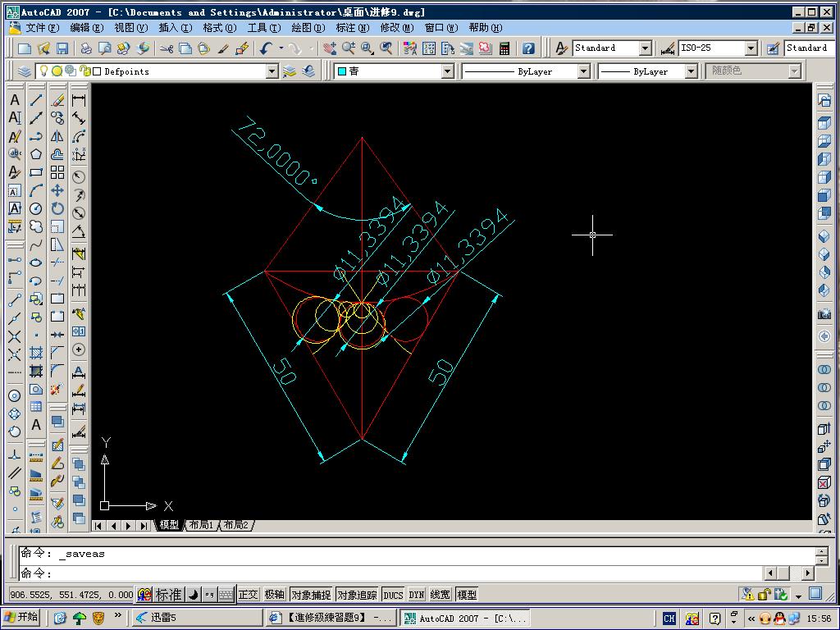Screen dimensions: 840x630
Task: Switch to the 布局2 layout tab
Action: 236,525
